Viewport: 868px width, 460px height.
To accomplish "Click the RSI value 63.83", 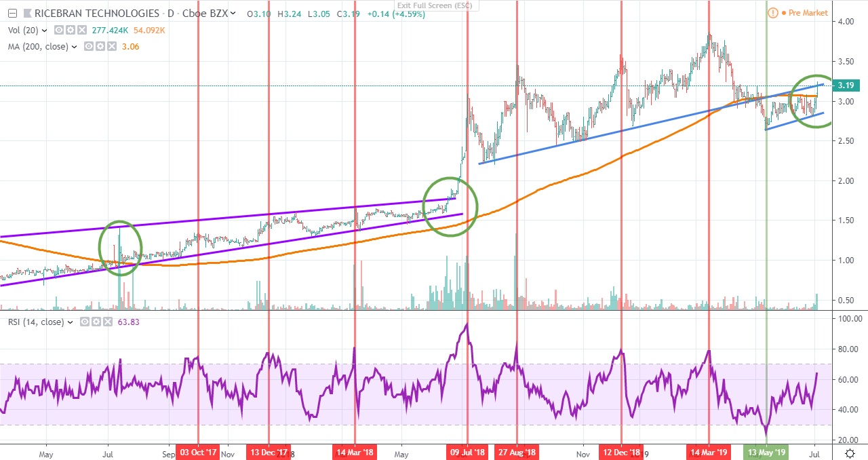I will pos(130,322).
